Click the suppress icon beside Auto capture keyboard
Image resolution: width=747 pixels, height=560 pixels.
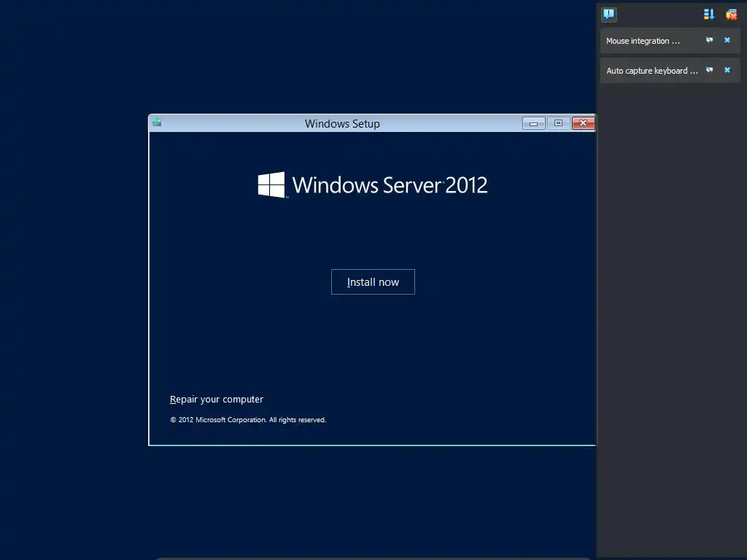point(709,70)
